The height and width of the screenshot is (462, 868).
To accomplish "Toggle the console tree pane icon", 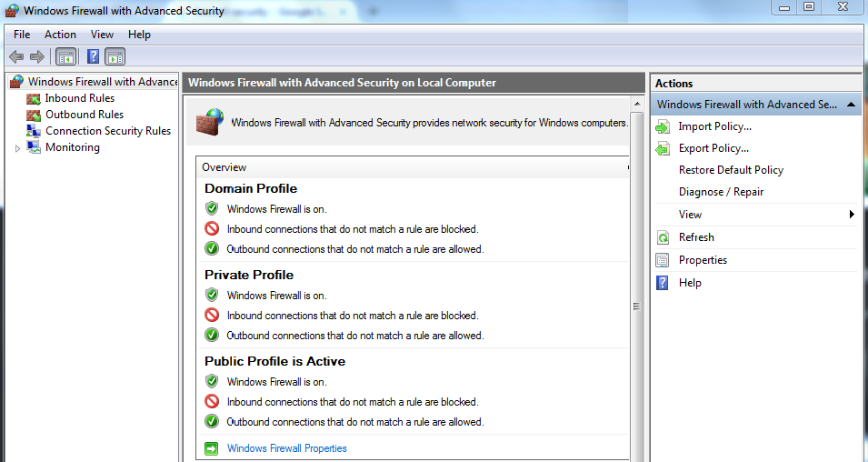I will click(66, 56).
